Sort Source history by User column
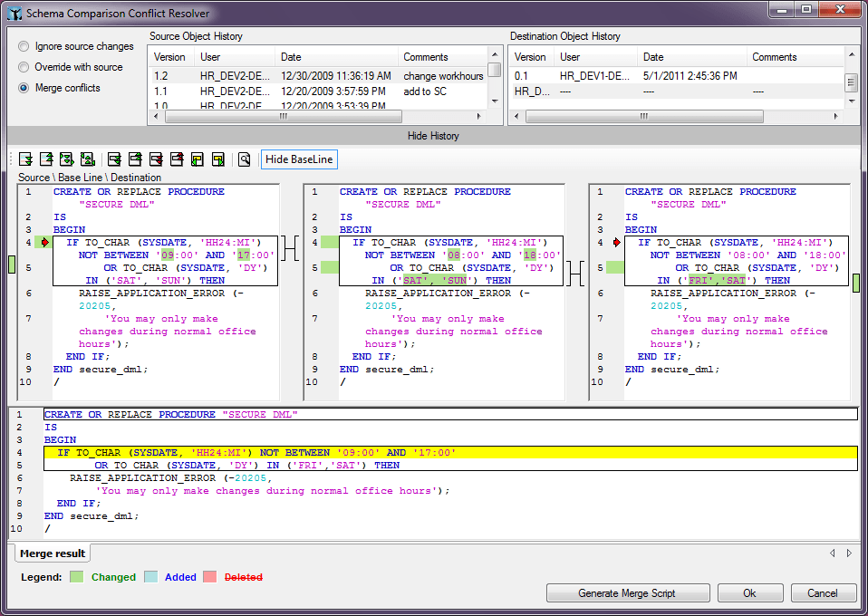 [235, 57]
